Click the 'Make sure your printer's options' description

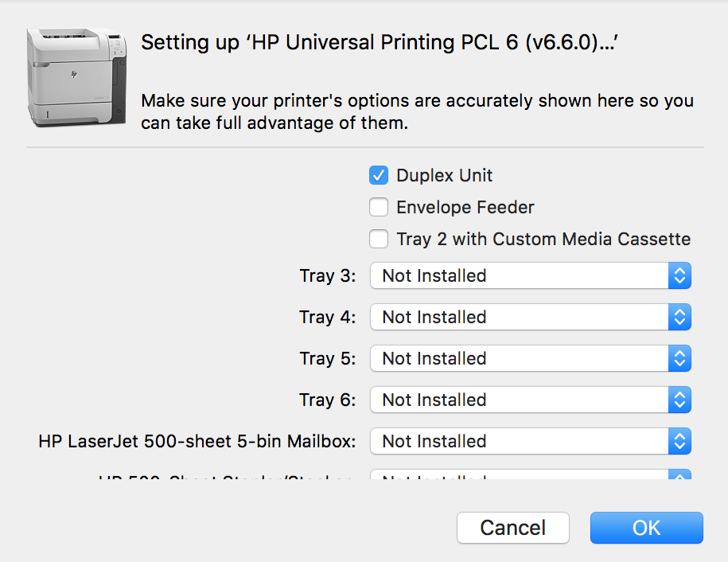coord(417,112)
